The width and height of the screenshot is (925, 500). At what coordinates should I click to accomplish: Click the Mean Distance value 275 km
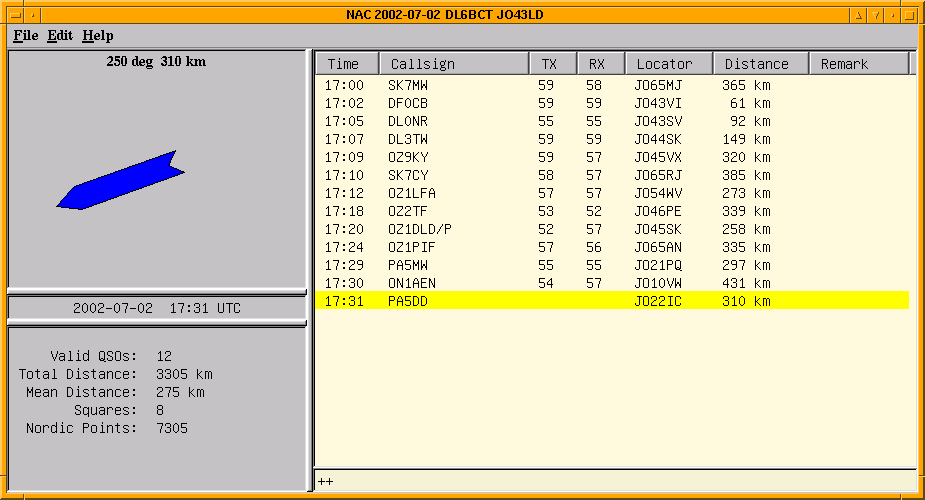click(x=180, y=392)
